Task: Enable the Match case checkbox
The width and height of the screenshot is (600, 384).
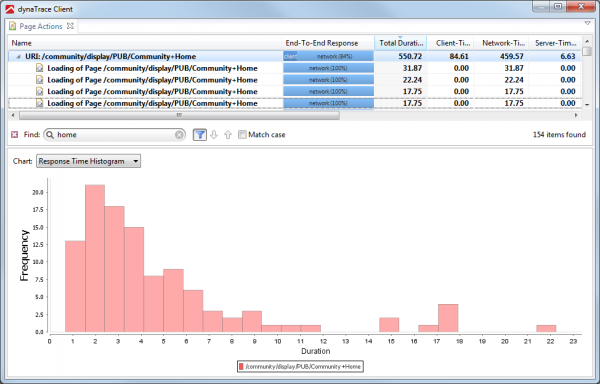Action: tap(242, 135)
